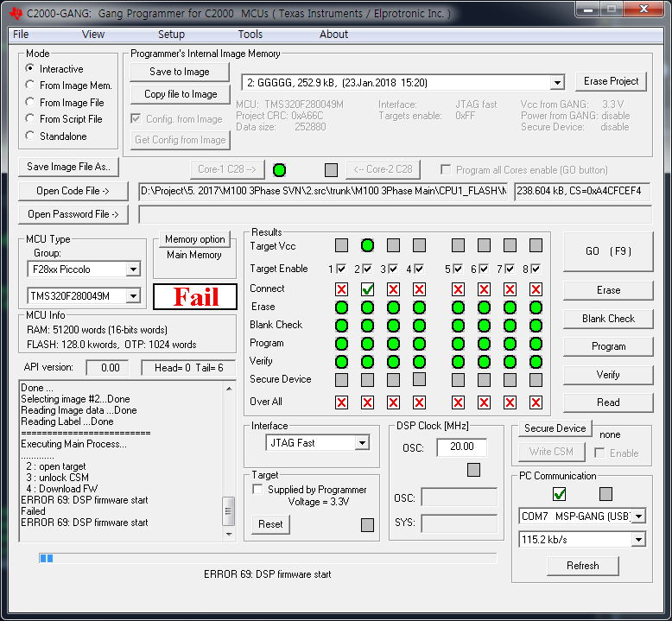Click the Refresh button
The image size is (672, 621).
point(583,566)
